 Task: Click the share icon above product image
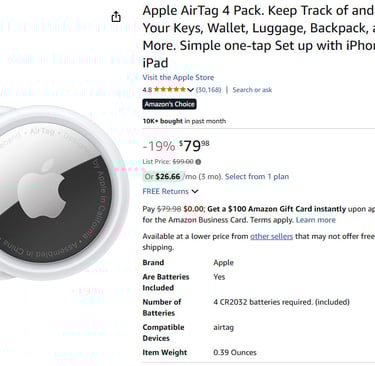(x=116, y=16)
